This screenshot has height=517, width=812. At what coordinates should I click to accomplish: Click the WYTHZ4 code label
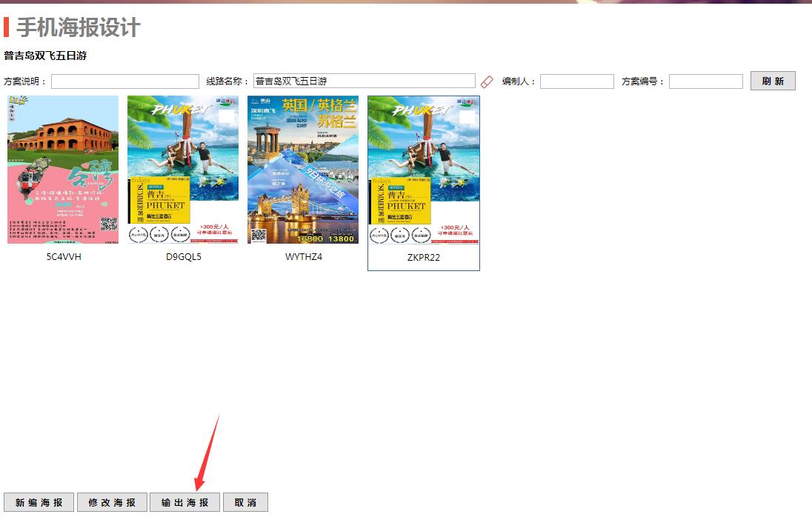304,257
